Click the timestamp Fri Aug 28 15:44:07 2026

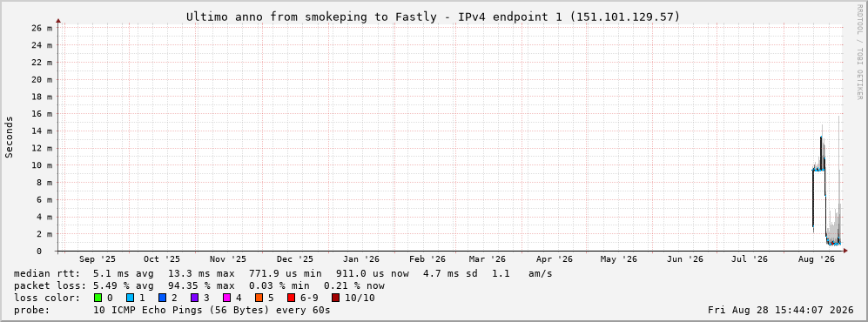click(781, 310)
